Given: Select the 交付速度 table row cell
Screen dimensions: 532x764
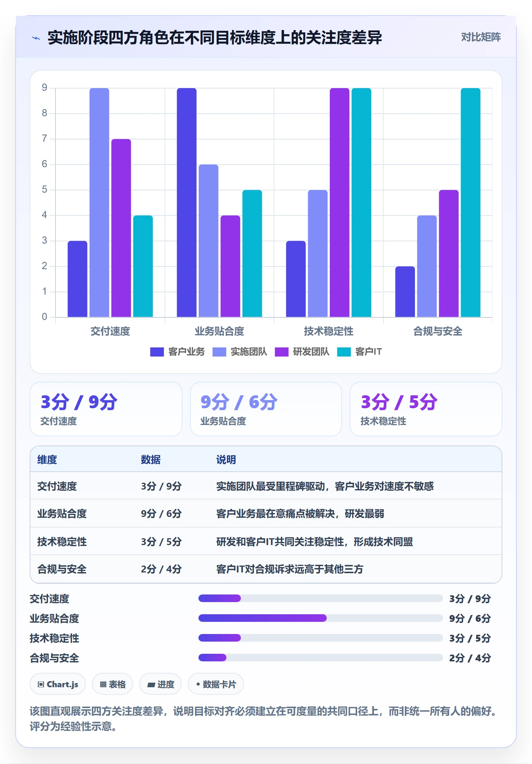Looking at the screenshot, I should (57, 486).
